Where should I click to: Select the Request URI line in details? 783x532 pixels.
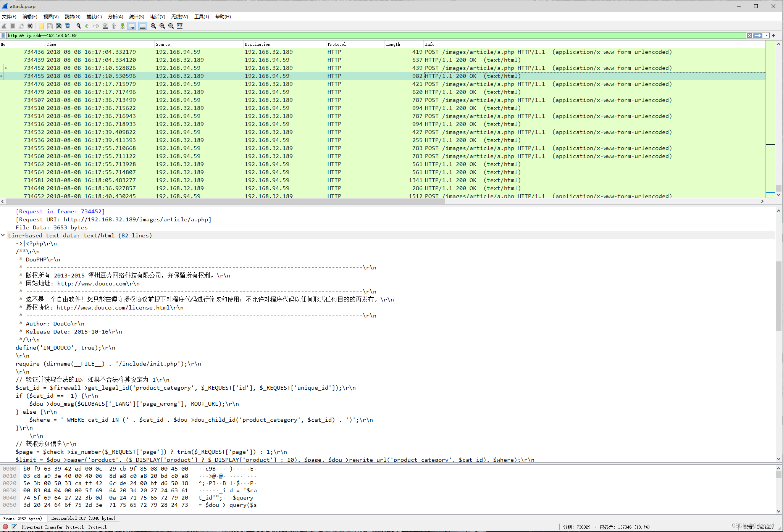(x=113, y=219)
